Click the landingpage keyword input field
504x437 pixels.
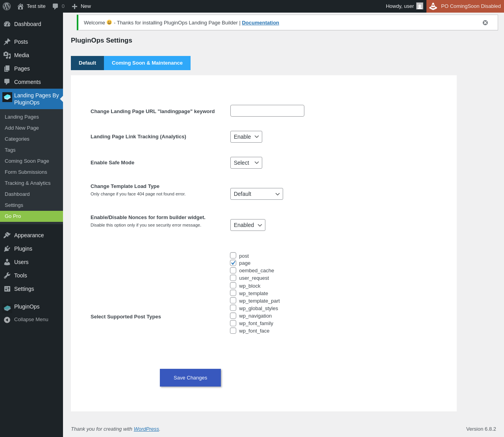[267, 111]
